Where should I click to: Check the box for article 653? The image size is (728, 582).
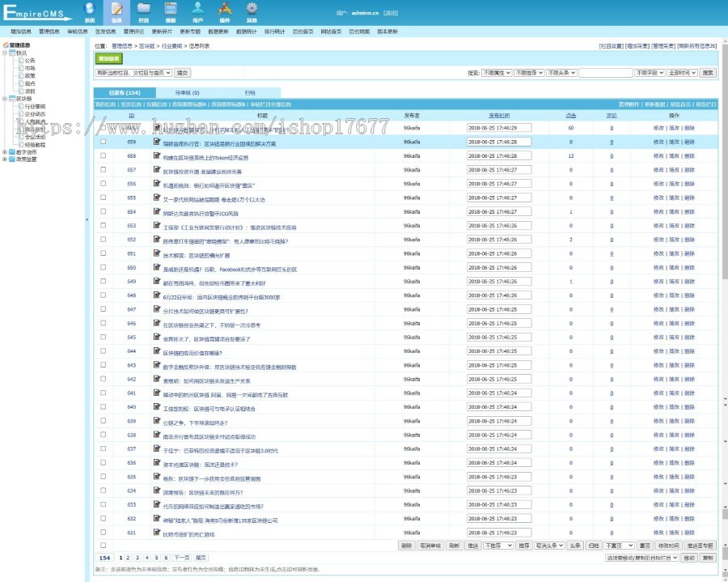(103, 225)
